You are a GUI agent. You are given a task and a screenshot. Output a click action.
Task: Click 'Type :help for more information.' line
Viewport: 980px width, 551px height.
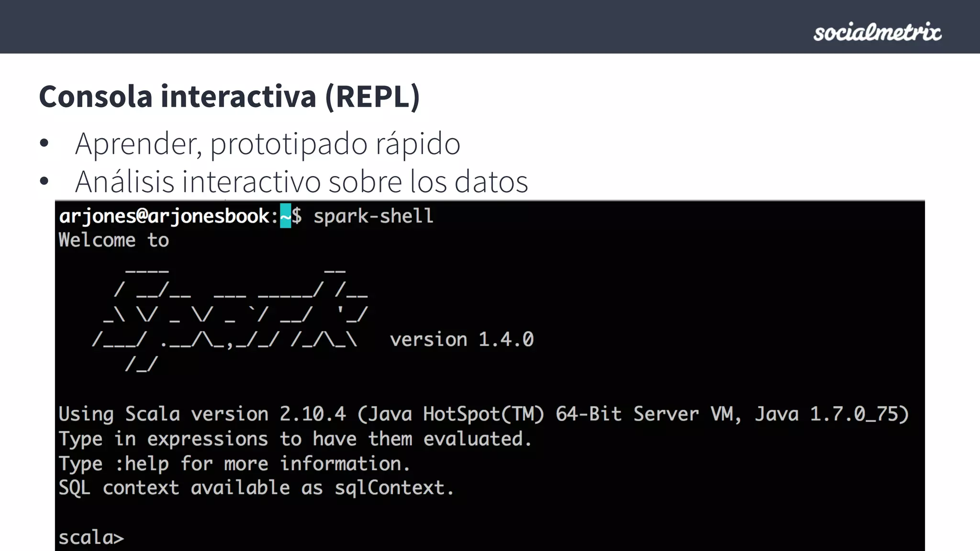(x=234, y=464)
